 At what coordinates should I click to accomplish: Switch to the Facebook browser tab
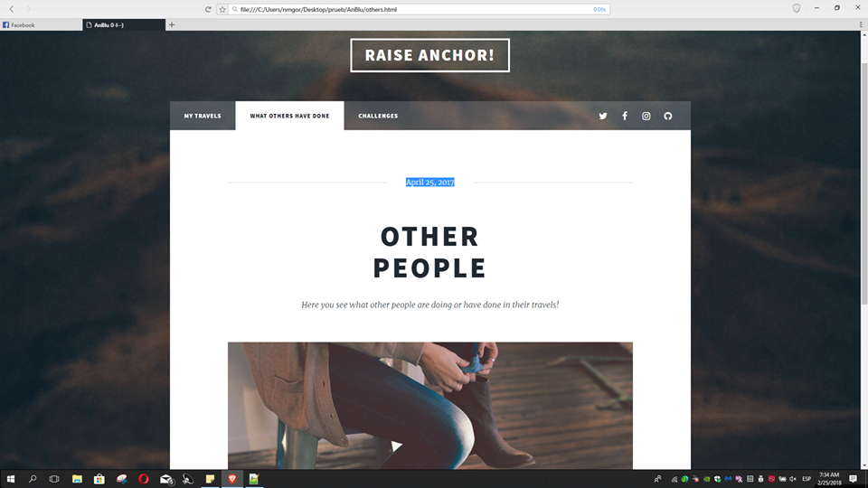[x=41, y=25]
